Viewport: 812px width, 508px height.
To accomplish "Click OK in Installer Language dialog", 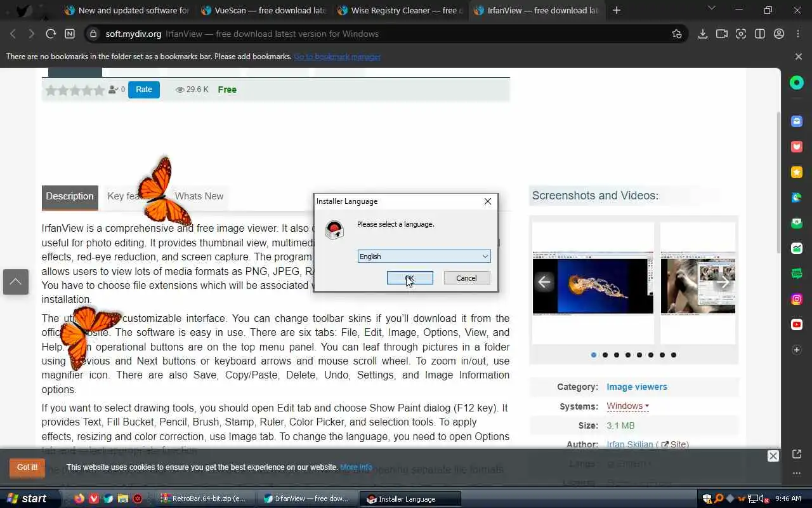I will tap(410, 278).
